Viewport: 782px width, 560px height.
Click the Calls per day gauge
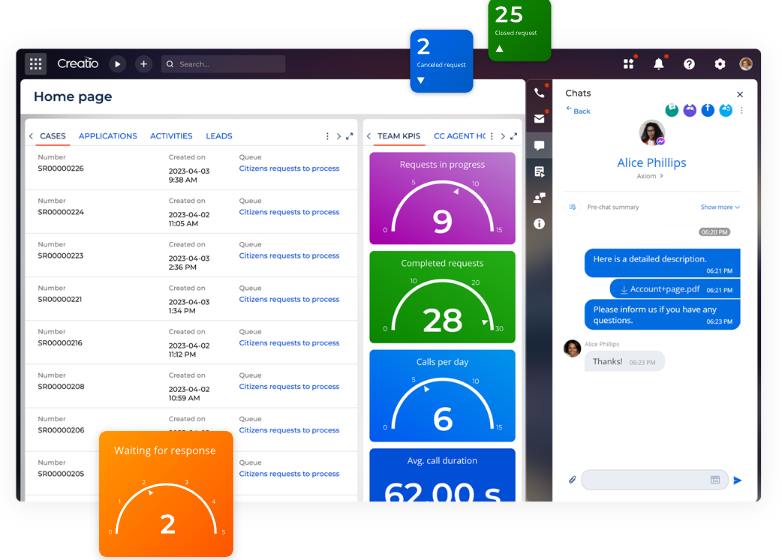(x=442, y=396)
